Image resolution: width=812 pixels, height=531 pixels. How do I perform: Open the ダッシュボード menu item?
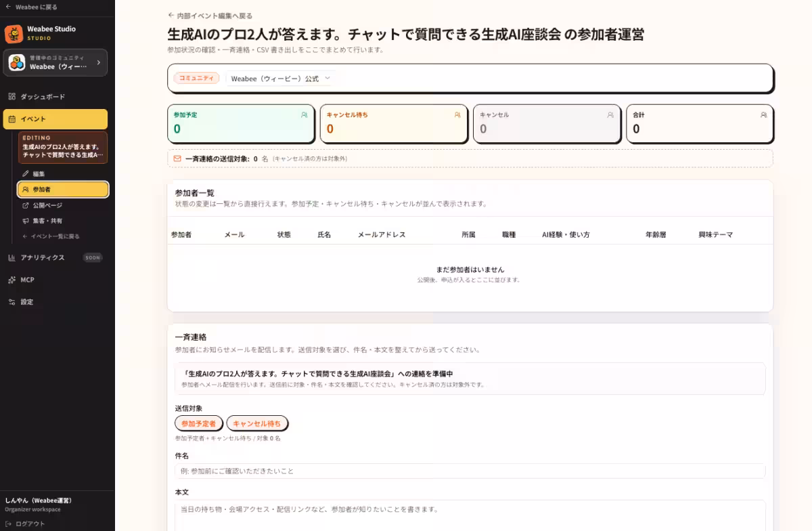click(55, 97)
